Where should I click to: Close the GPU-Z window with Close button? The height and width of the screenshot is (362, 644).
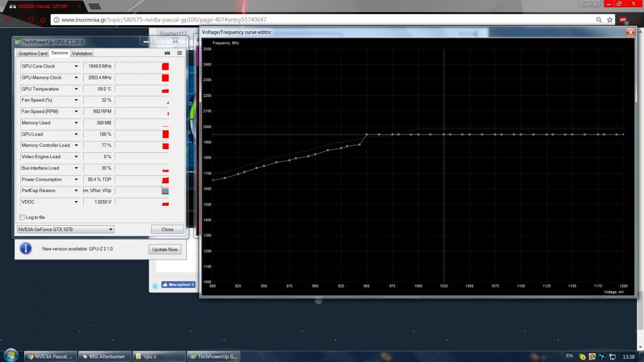pos(167,229)
